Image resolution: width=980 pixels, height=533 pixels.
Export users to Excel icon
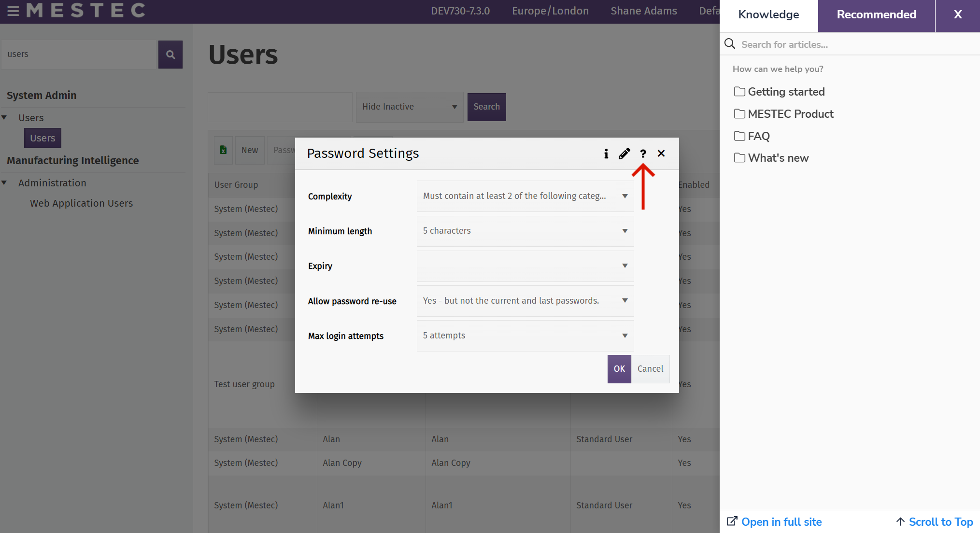coord(223,150)
